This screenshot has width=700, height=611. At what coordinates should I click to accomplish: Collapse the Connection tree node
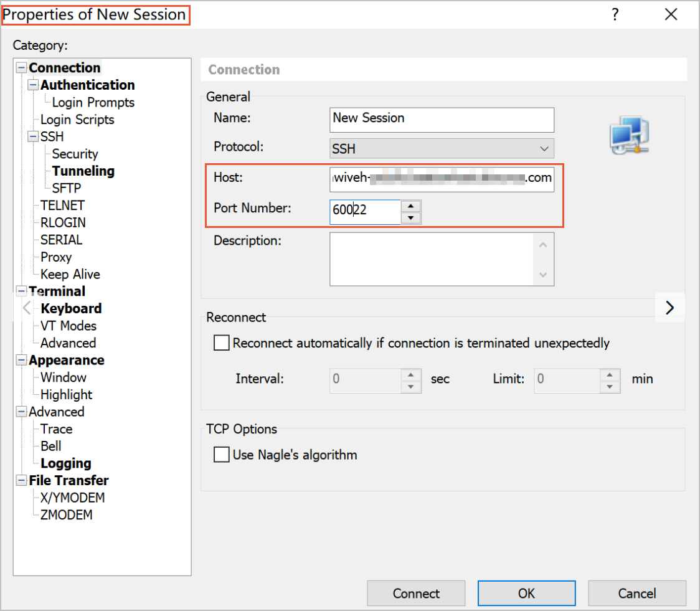point(21,68)
